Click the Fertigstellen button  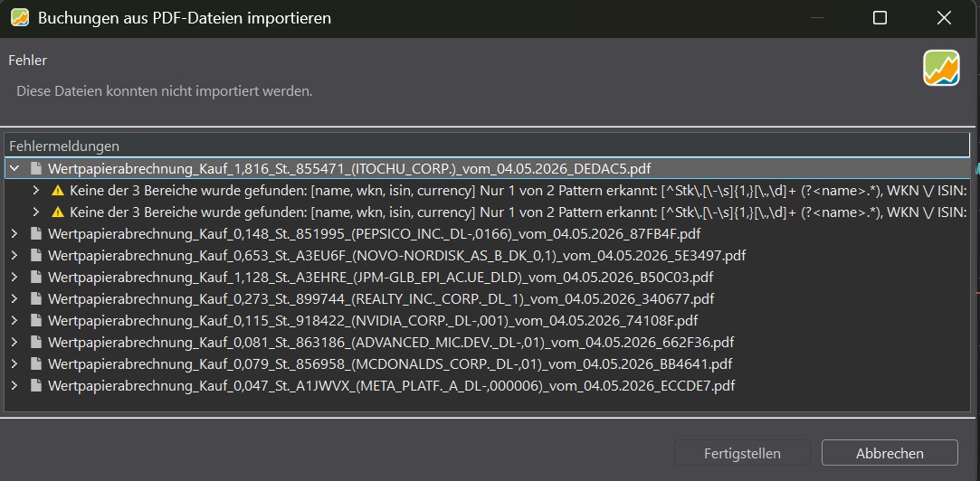(x=742, y=453)
